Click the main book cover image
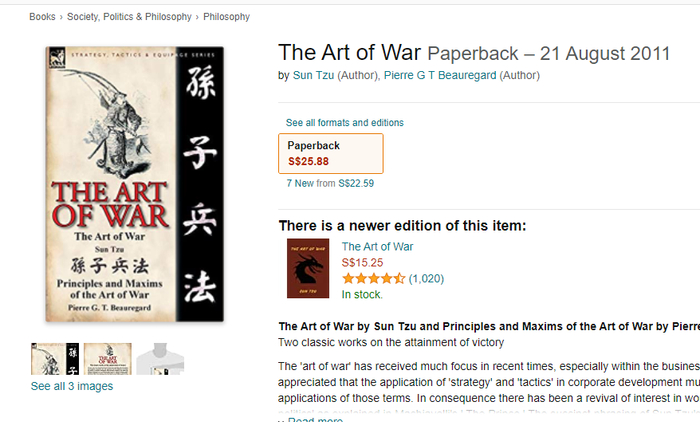Image resolution: width=700 pixels, height=422 pixels. 134,184
